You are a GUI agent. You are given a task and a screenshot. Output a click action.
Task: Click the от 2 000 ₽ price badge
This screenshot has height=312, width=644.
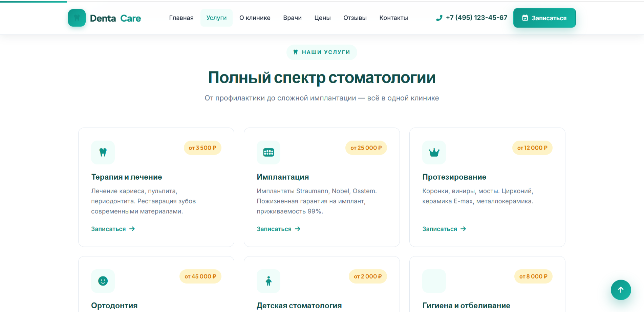pos(368,276)
